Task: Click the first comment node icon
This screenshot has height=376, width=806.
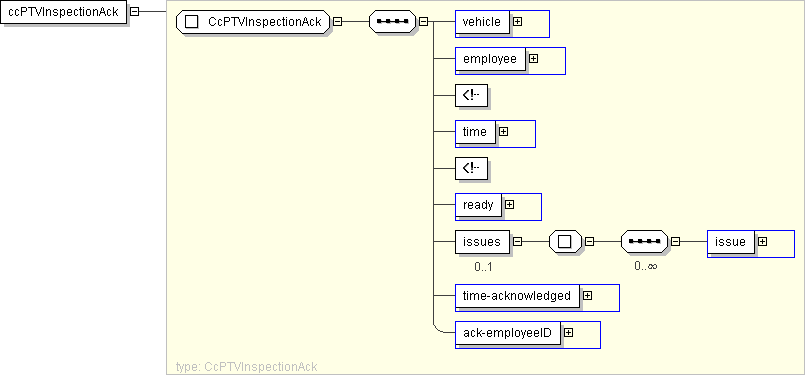Action: click(x=471, y=96)
